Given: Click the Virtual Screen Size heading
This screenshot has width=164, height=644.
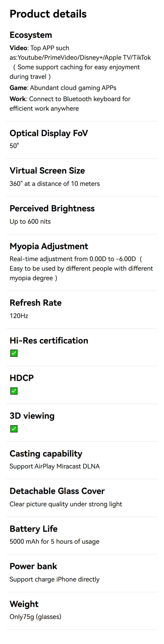Looking at the screenshot, I should coord(47,171).
